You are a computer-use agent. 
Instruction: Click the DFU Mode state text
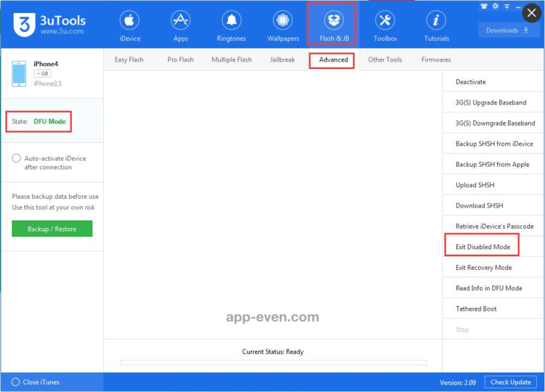point(49,121)
